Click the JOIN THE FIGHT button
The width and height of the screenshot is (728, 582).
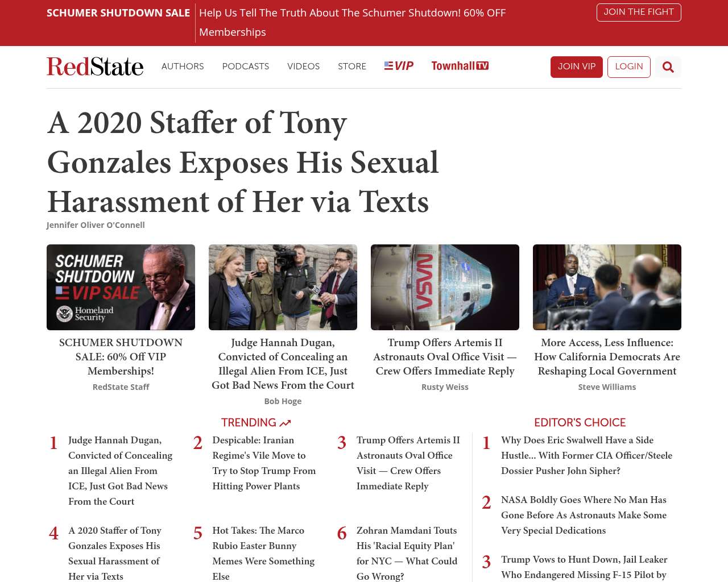pos(638,12)
